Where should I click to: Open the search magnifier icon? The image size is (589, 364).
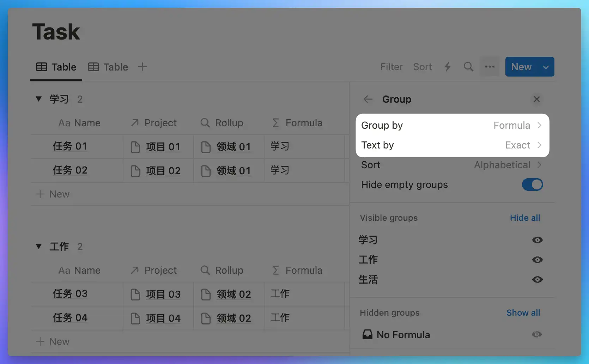point(468,67)
